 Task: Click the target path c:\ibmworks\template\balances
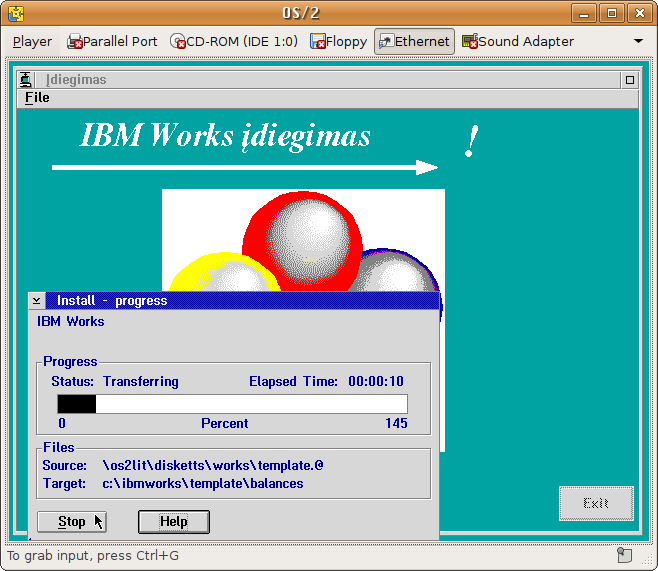point(203,484)
